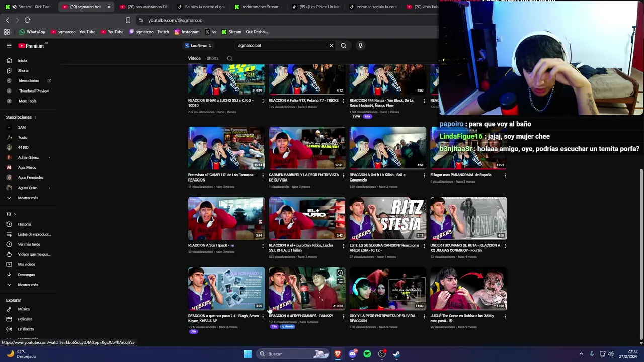
Task: Open OKY entrevista video thumbnail
Action: click(387, 289)
